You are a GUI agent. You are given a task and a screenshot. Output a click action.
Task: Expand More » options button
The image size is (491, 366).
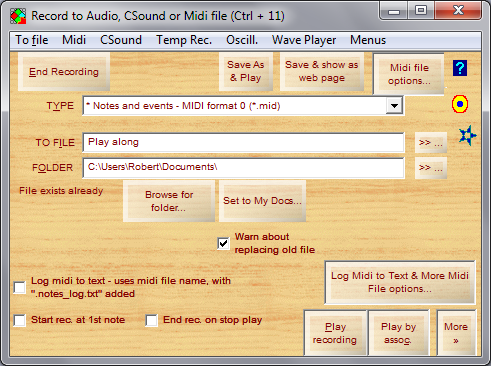pos(456,333)
